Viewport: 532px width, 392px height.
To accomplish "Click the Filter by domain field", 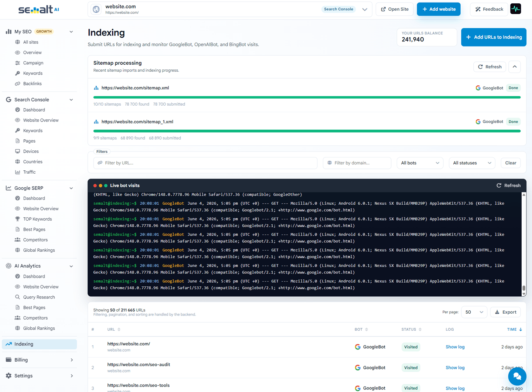I will (x=357, y=163).
